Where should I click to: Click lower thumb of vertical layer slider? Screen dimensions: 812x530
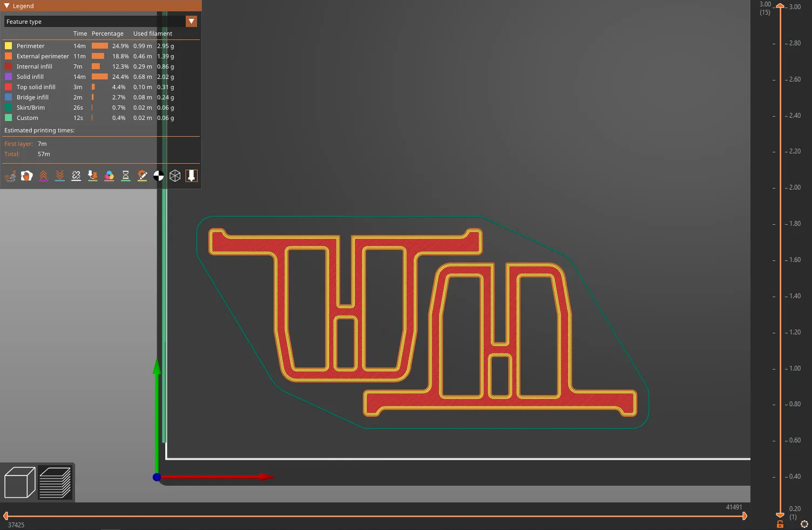[780, 515]
